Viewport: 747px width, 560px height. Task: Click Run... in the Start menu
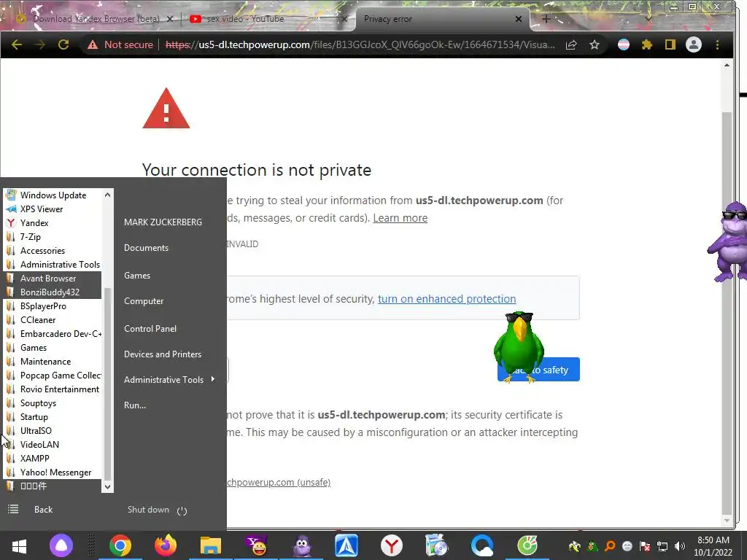[x=135, y=405]
